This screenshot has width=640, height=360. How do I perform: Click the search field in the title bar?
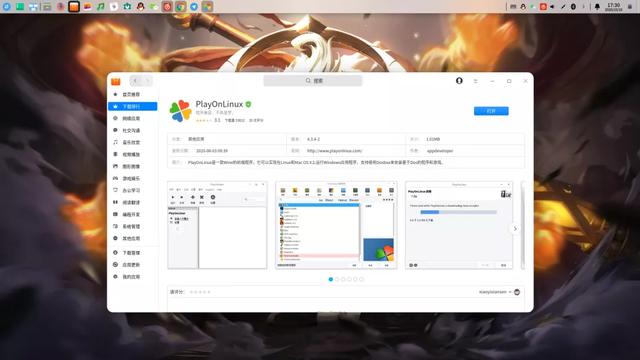coord(313,81)
